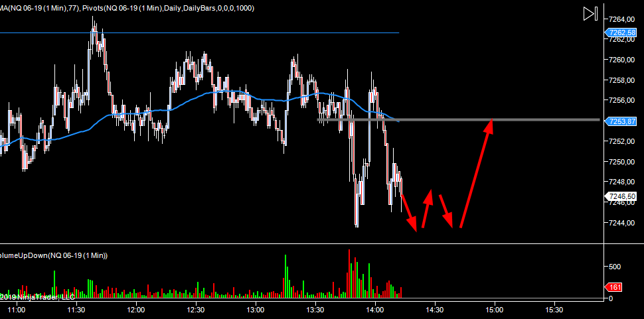Click the 15:30 time axis label

click(x=554, y=310)
